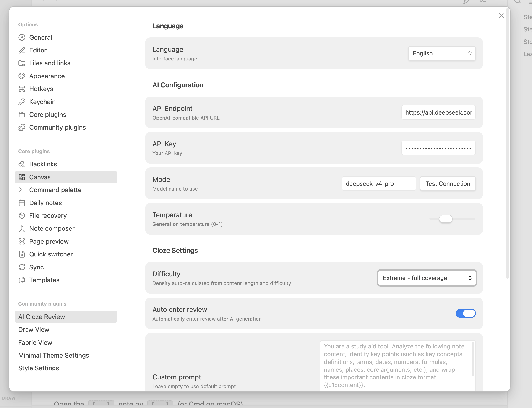This screenshot has height=408, width=532.
Task: Select Hotkeys settings in sidebar
Action: point(66,89)
